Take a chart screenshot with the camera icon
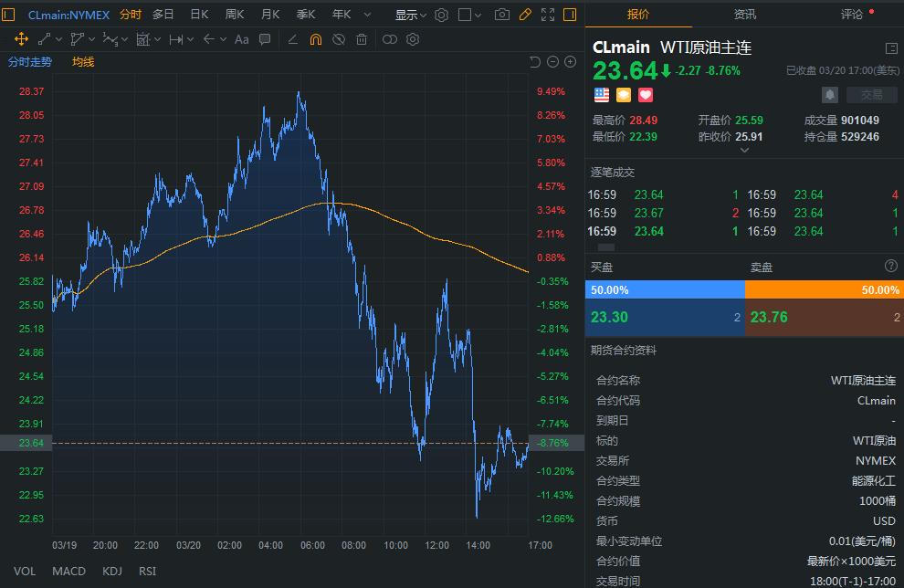Screen dimensions: 904x588 pyautogui.click(x=501, y=14)
